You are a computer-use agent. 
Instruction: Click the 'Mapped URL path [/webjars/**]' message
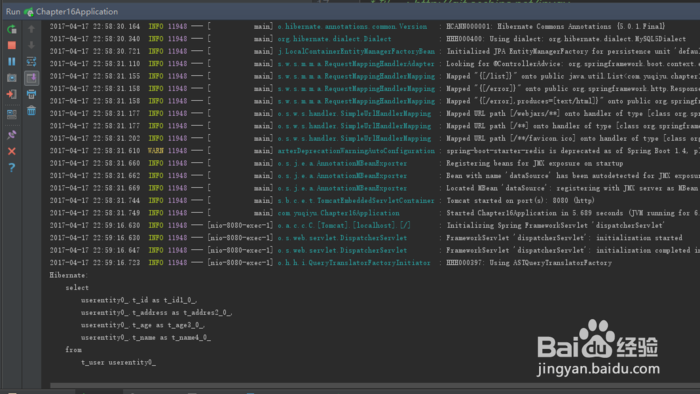click(573, 114)
